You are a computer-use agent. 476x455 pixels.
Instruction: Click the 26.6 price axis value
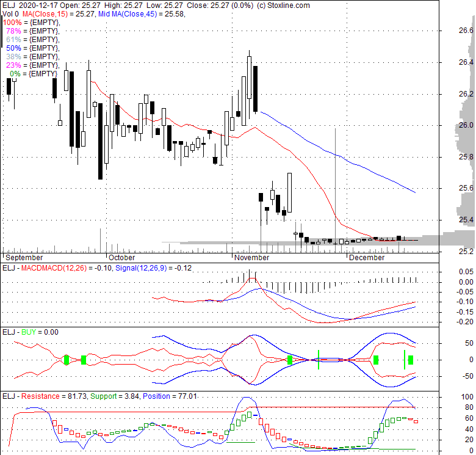466,31
